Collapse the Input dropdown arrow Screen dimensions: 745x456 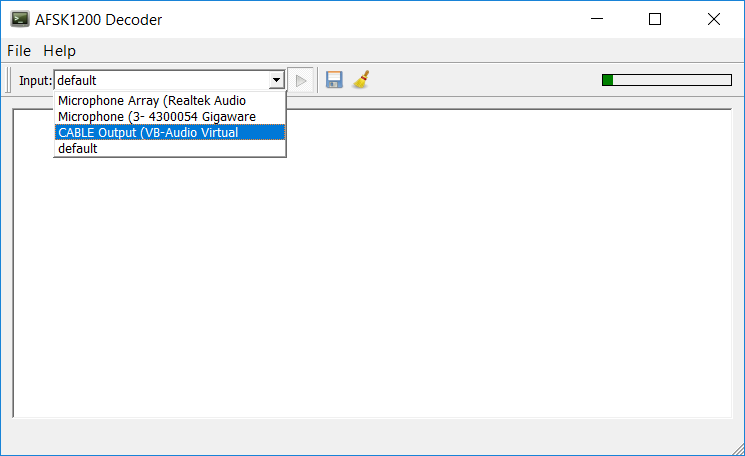[277, 80]
